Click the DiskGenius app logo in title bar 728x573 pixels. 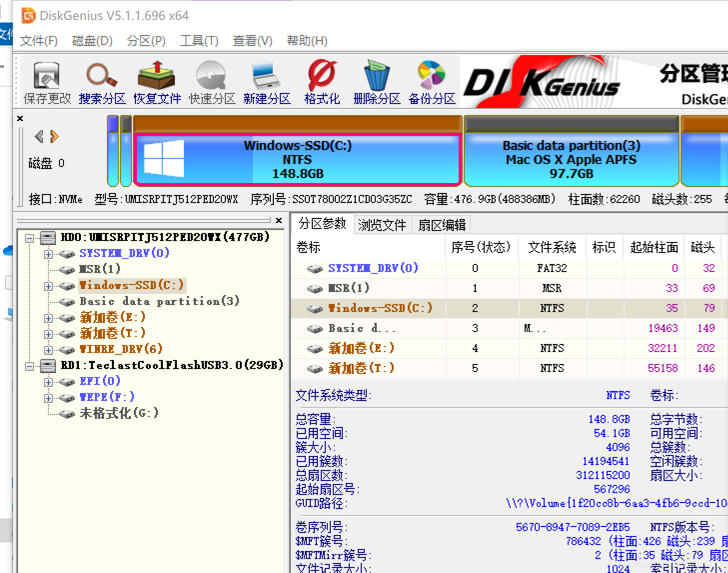point(28,15)
